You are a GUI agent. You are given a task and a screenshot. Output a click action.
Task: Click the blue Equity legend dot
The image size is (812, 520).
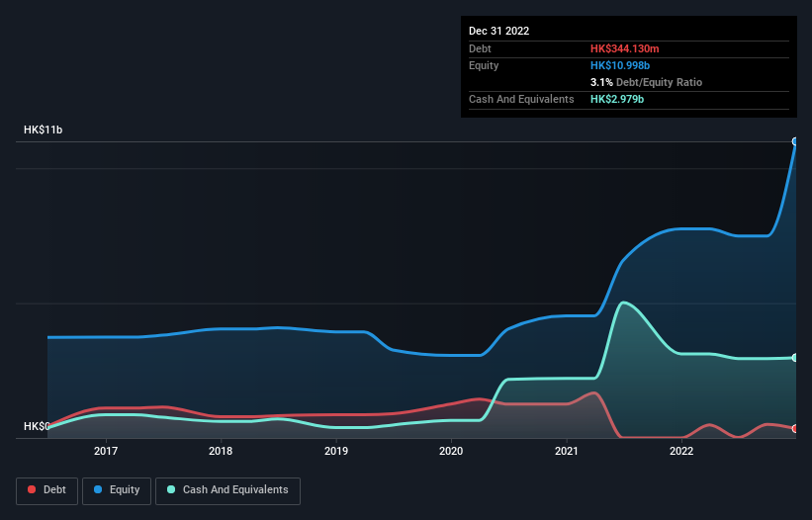[x=97, y=489]
